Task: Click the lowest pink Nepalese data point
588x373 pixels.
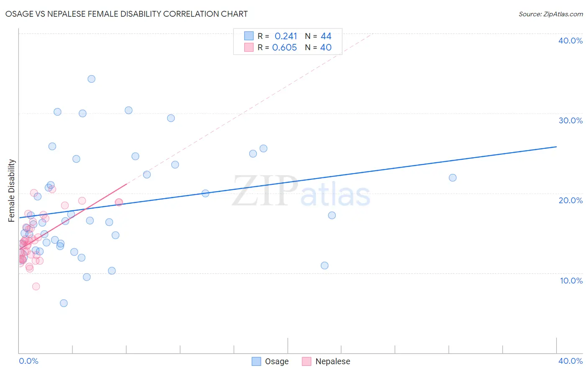Action: [36, 286]
